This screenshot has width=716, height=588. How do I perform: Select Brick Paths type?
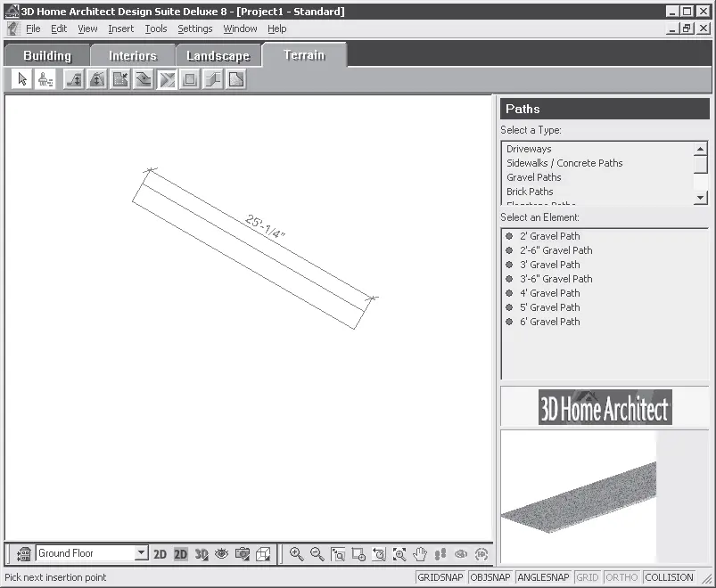(x=530, y=192)
